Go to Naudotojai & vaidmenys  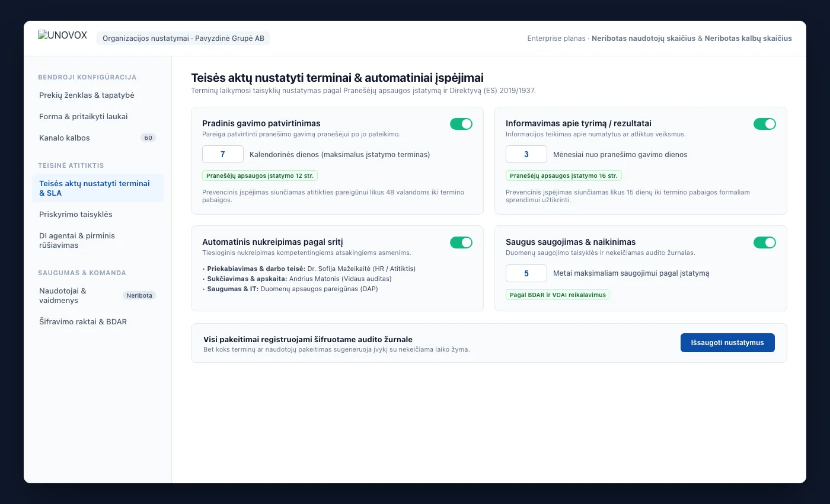coord(98,295)
